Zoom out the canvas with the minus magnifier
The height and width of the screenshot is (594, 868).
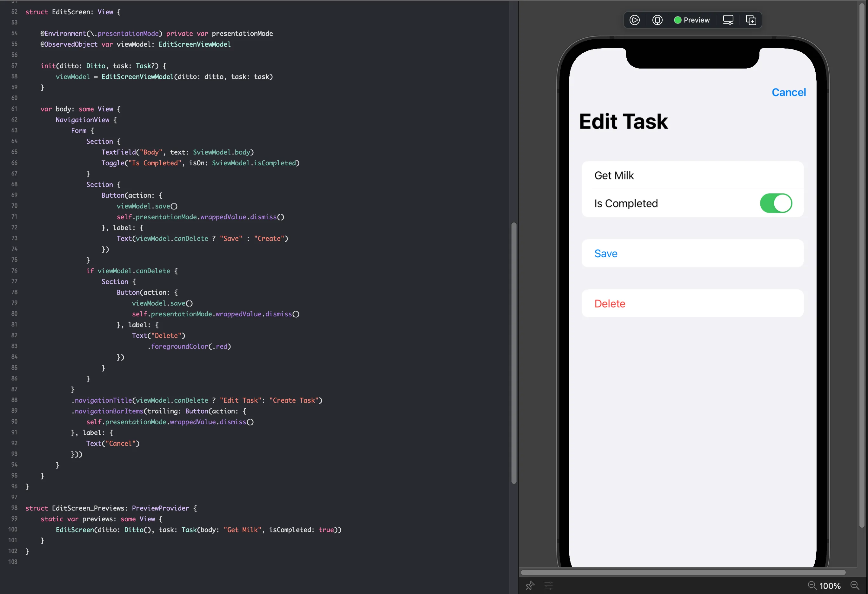812,585
